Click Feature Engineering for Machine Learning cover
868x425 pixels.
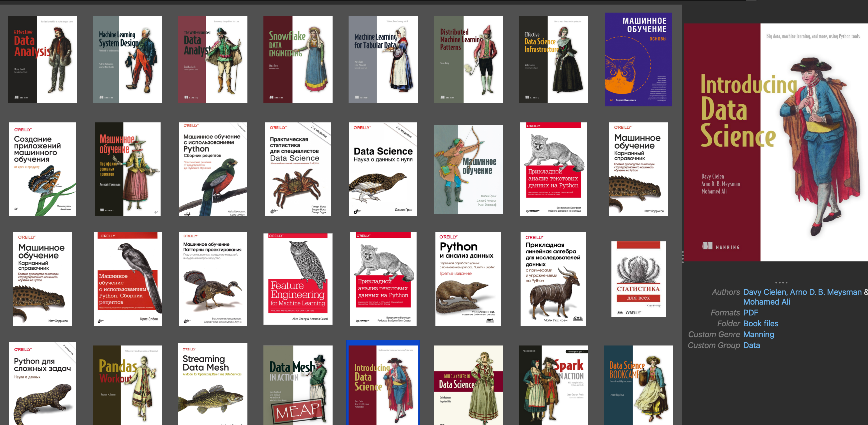(x=298, y=279)
